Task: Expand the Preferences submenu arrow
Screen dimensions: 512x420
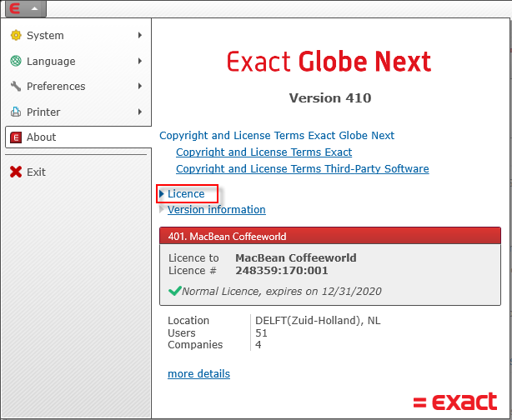Action: 140,86
